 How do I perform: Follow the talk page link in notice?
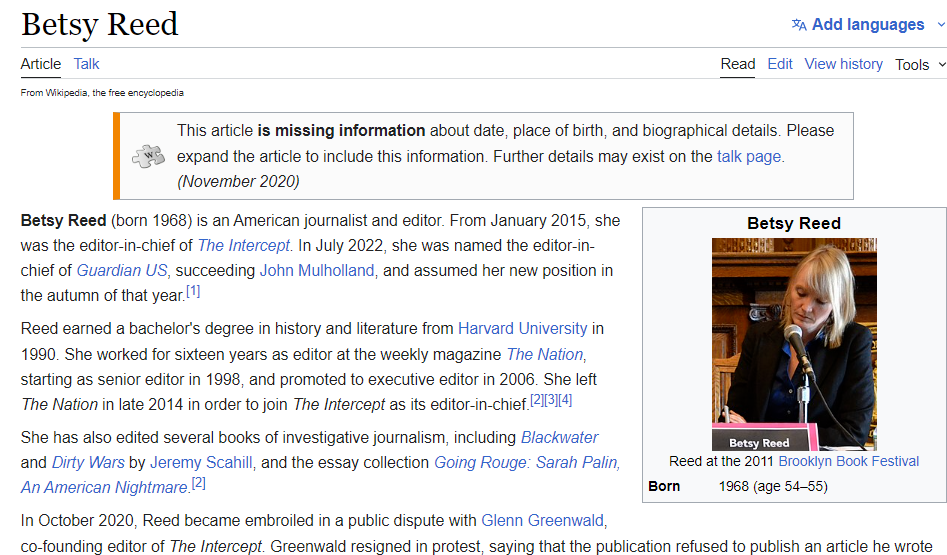pyautogui.click(x=749, y=156)
